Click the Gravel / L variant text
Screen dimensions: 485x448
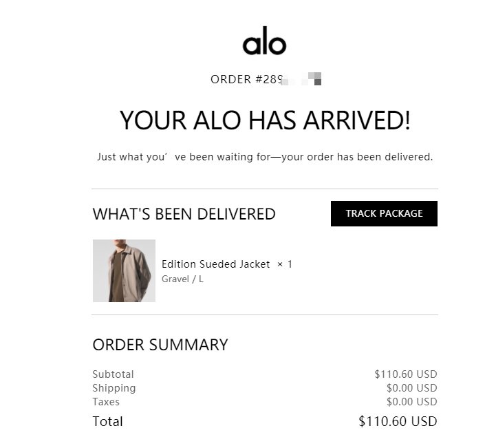(x=182, y=279)
